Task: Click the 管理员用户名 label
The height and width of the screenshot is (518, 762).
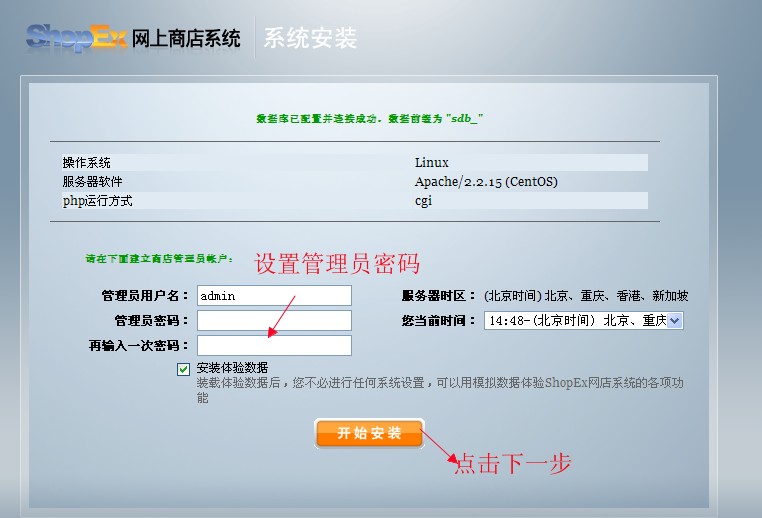Action: [x=145, y=295]
